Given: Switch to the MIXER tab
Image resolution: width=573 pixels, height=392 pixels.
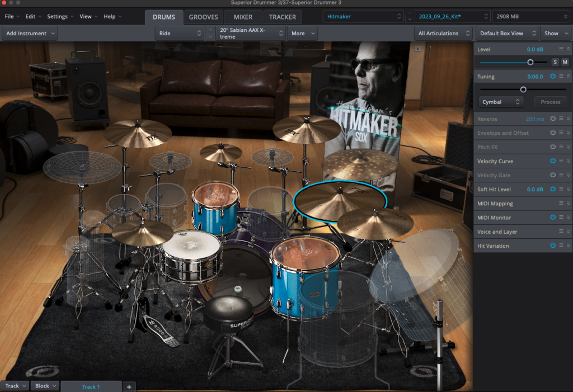Looking at the screenshot, I should 242,17.
